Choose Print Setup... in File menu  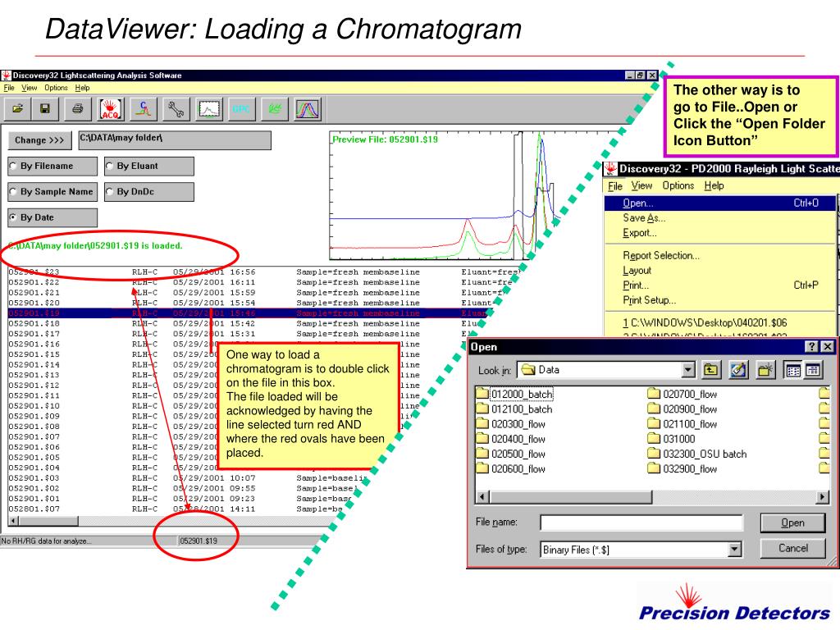click(x=720, y=300)
